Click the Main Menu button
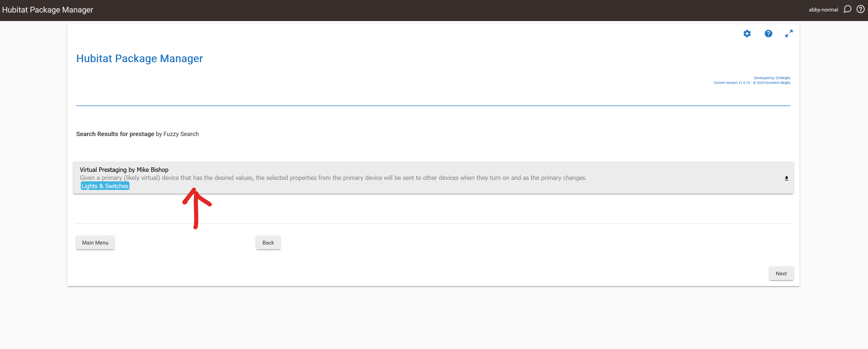 tap(95, 243)
